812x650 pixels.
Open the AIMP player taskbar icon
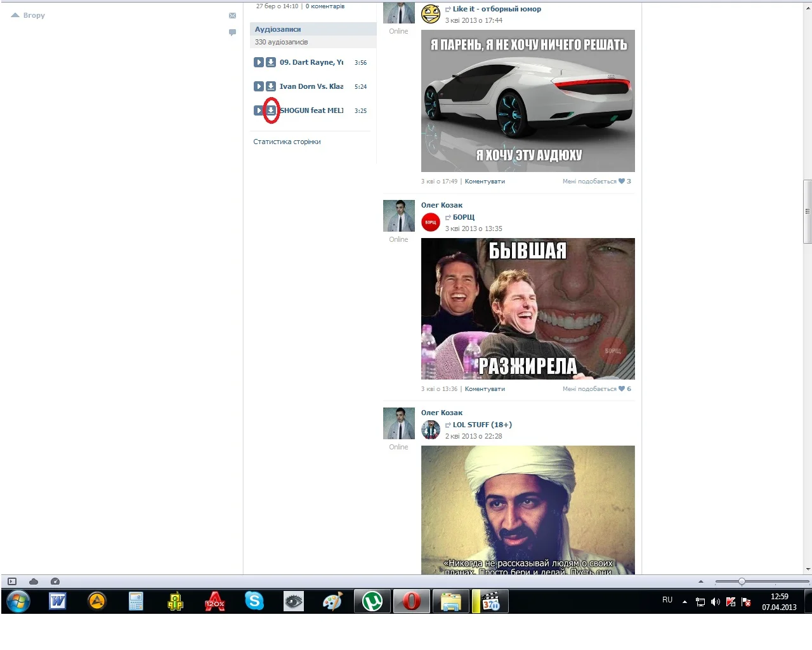[97, 601]
